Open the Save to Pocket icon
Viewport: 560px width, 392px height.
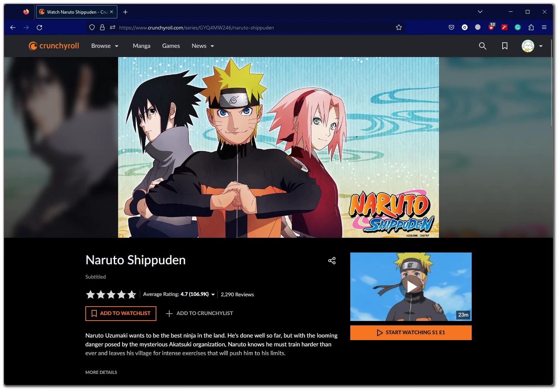click(x=451, y=27)
